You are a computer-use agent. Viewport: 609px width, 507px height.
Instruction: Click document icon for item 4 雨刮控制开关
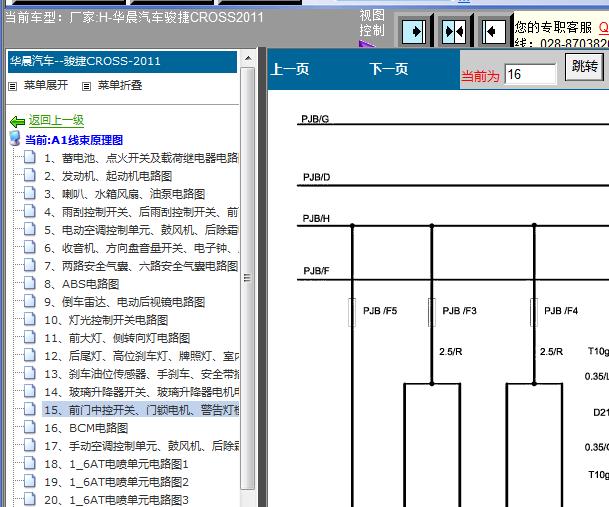(30, 211)
